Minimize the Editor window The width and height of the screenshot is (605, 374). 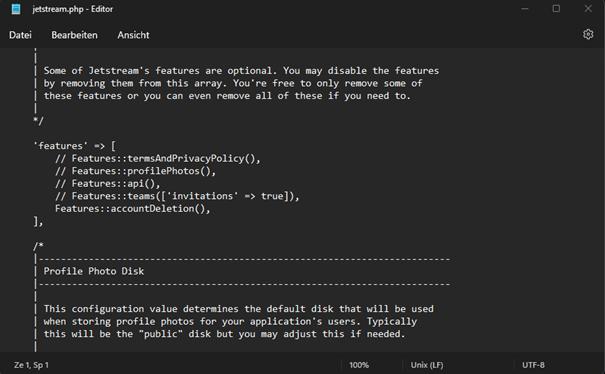525,9
